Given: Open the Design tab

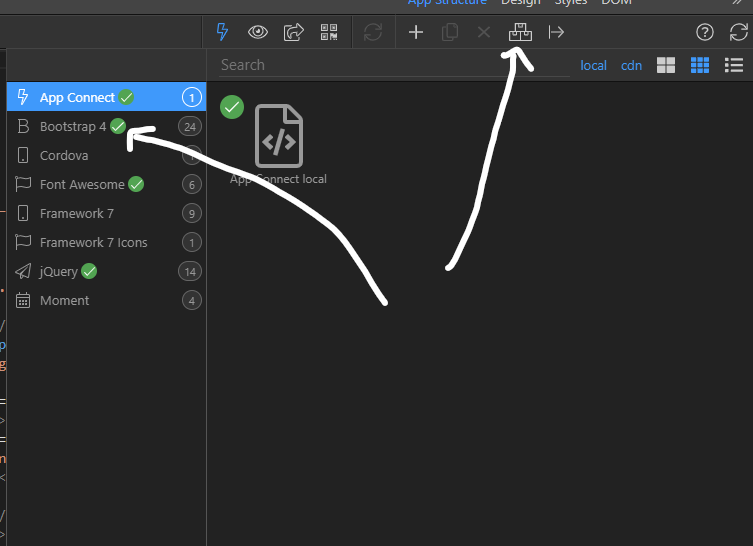Looking at the screenshot, I should [521, 2].
